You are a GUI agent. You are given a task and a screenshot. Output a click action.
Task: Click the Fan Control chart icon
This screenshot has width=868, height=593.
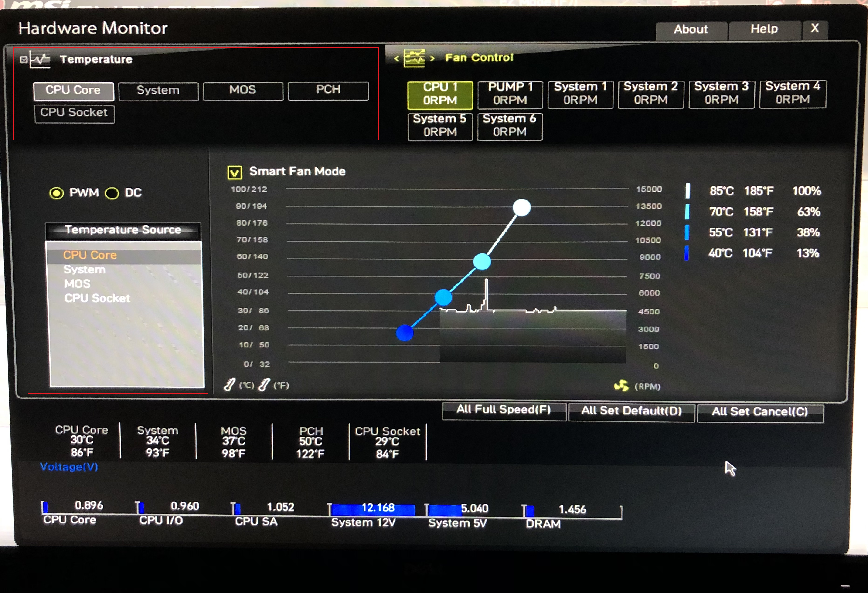click(415, 58)
